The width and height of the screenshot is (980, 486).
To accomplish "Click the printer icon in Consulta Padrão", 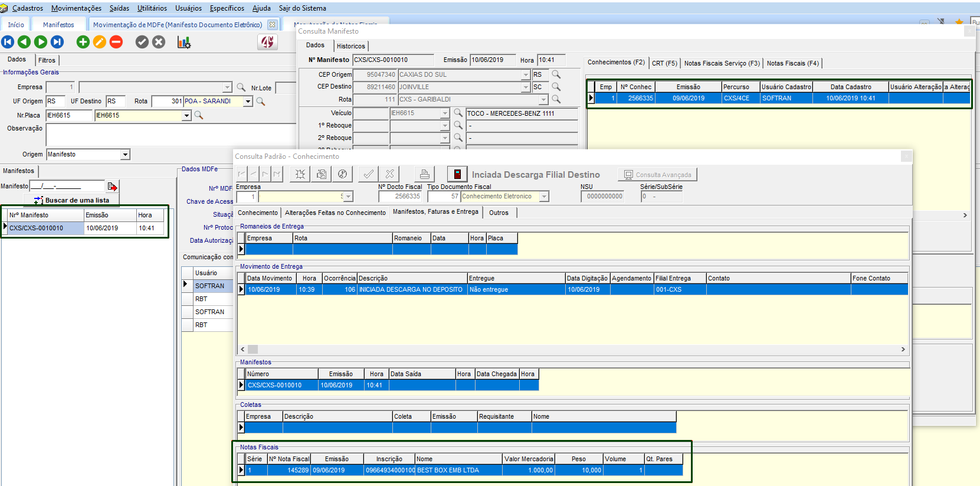I will [424, 174].
